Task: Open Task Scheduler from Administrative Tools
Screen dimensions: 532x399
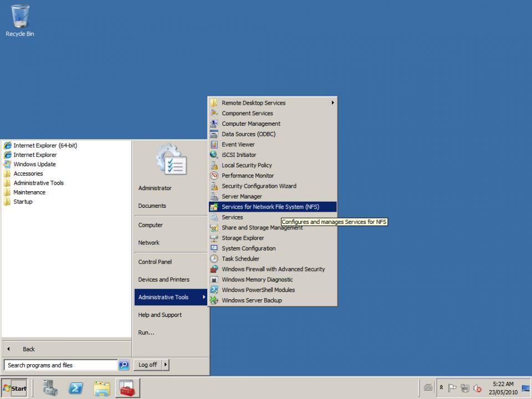Action: point(240,259)
